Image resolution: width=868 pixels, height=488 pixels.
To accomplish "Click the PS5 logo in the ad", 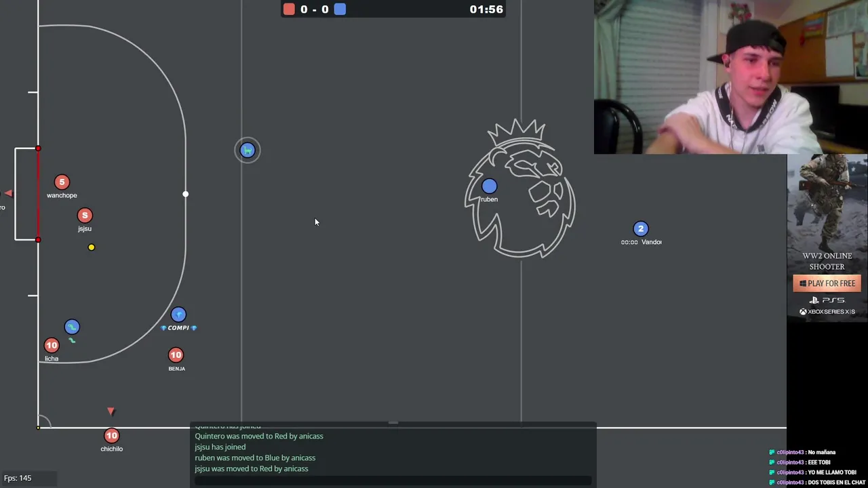I will [x=827, y=300].
